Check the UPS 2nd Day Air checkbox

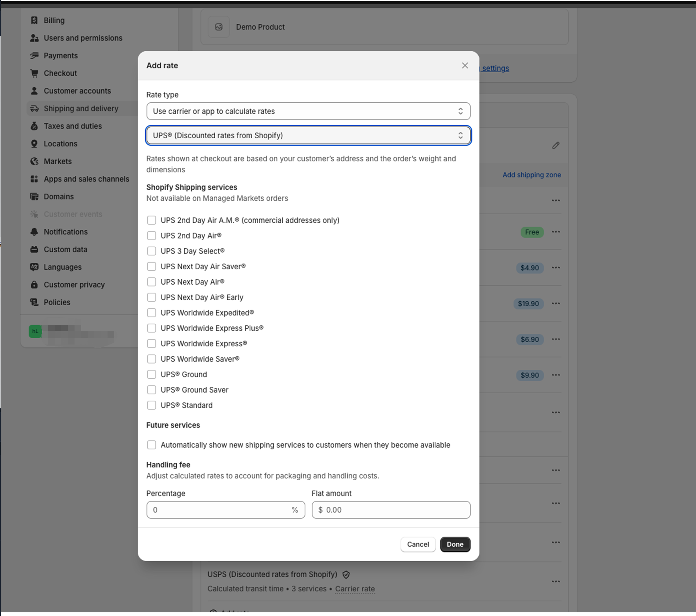click(151, 236)
